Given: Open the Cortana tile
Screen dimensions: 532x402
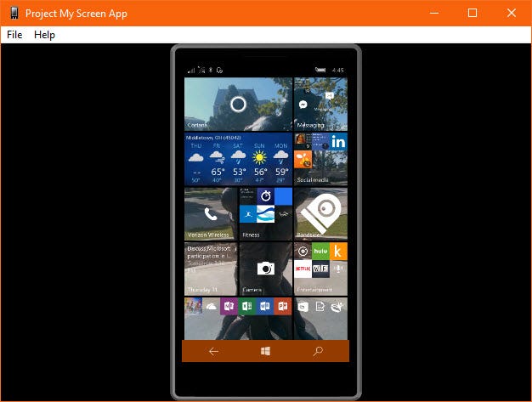Looking at the screenshot, I should (x=238, y=105).
